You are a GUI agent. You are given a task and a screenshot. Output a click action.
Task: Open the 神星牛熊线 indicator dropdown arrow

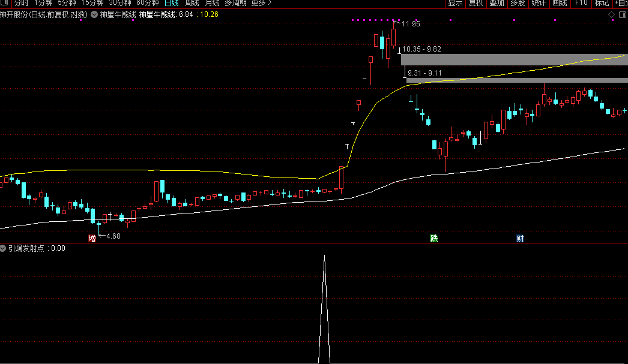(94, 14)
